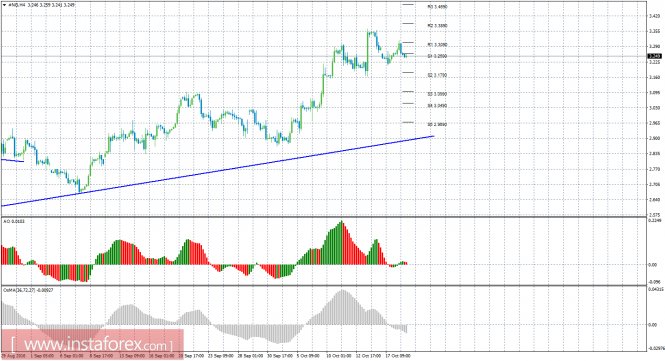Select the 17 Oct 09:00 time label
Screen dimensions: 665x361
coord(398,355)
